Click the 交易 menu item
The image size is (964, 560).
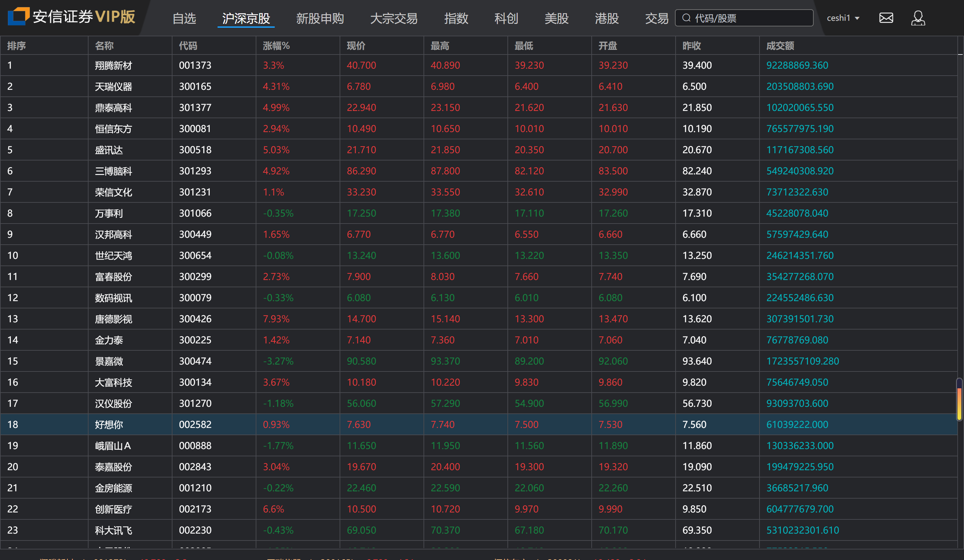(656, 18)
